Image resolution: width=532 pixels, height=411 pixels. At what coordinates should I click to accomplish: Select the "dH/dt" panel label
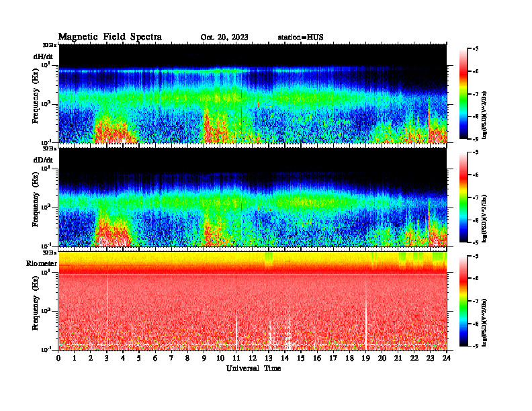point(43,56)
